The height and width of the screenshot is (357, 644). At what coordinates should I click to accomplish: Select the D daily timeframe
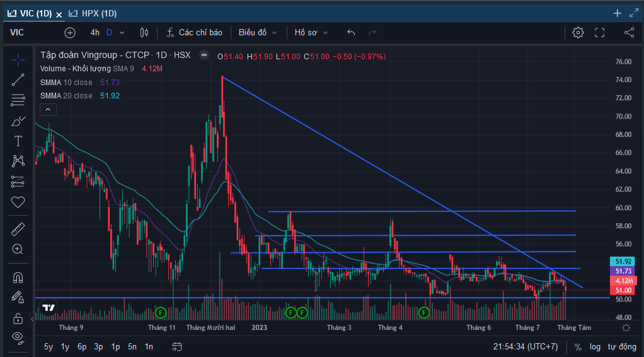[109, 33]
